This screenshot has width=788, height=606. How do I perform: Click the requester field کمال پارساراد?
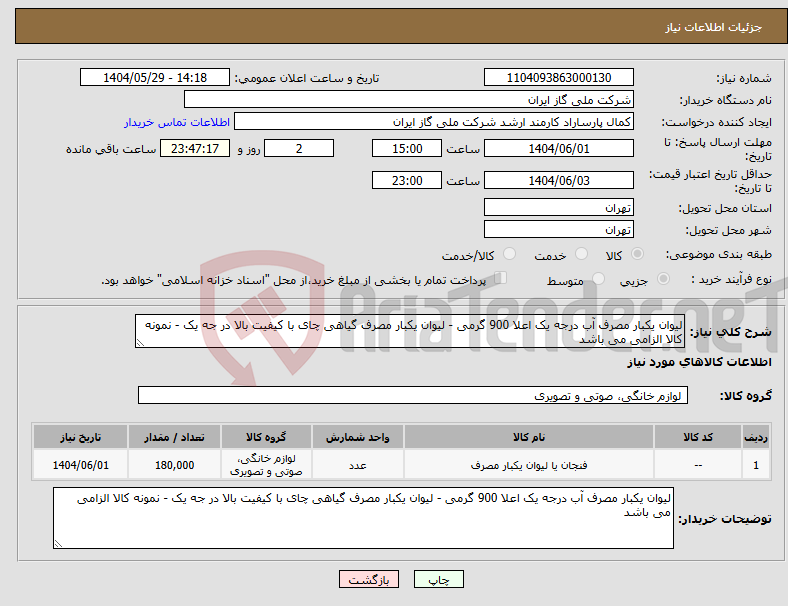434,122
